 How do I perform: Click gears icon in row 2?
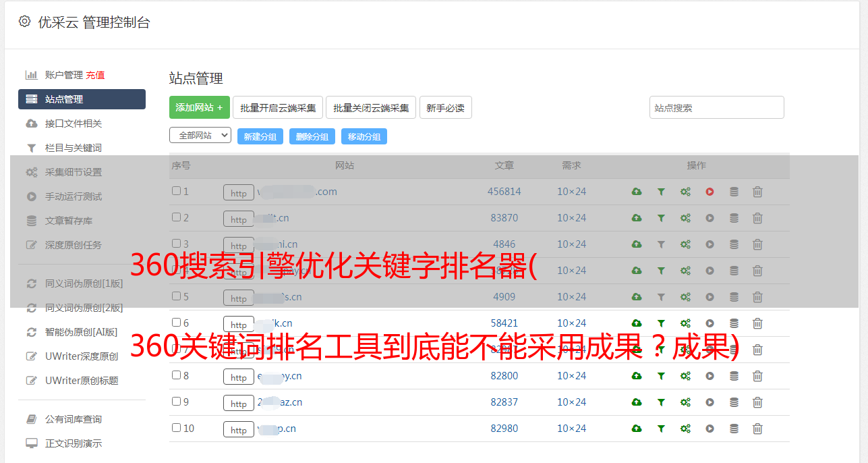685,218
